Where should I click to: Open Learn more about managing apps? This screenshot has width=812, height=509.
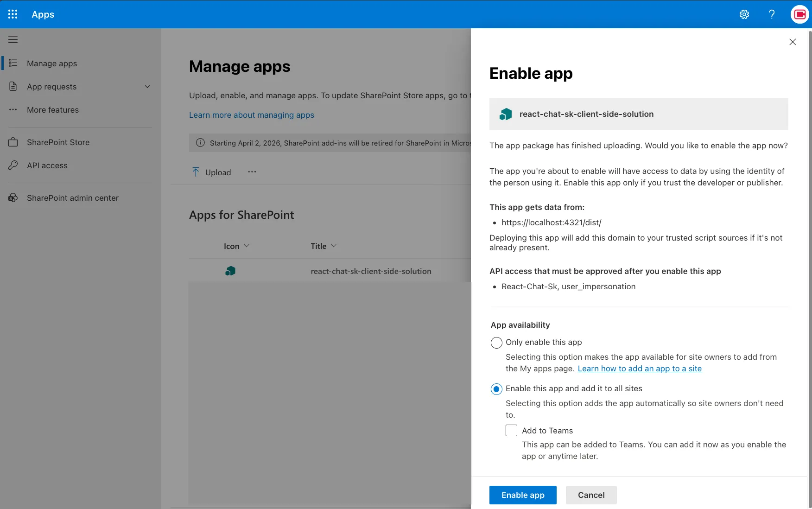[x=252, y=115]
